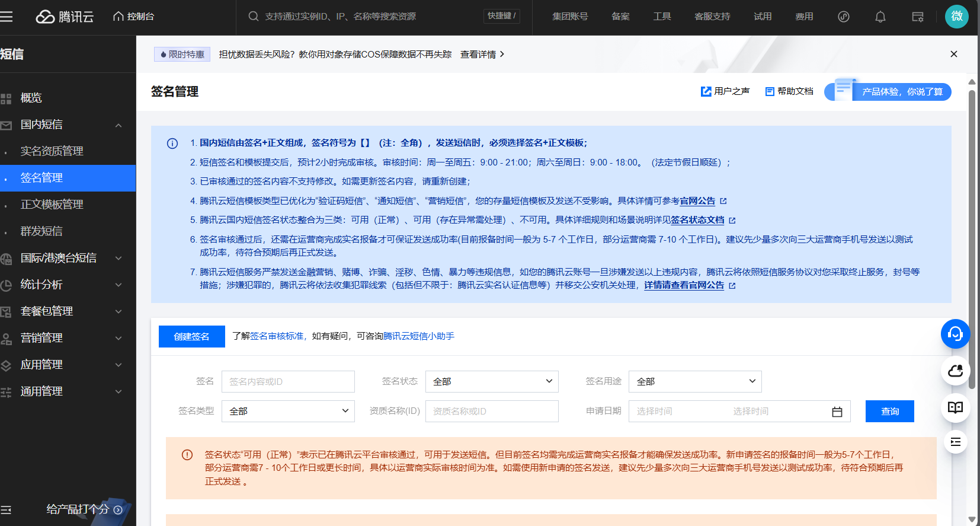Click the 腾讯云 logo
Screen dimensions: 980x526
coord(65,17)
